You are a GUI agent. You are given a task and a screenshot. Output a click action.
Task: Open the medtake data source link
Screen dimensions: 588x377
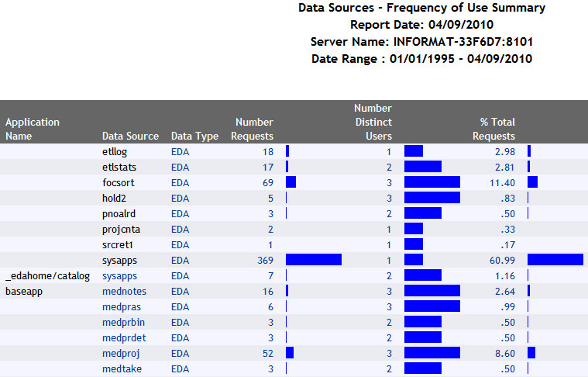click(x=122, y=368)
